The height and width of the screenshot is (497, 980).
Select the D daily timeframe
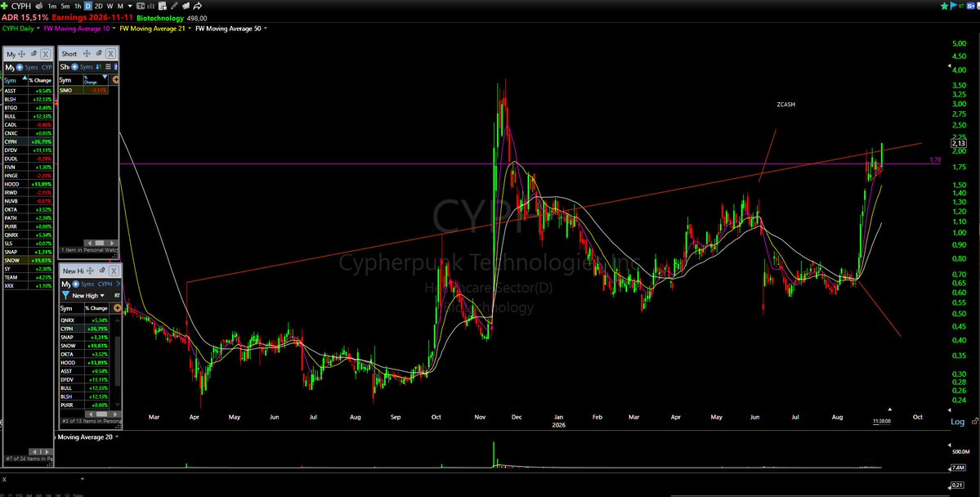tap(88, 7)
